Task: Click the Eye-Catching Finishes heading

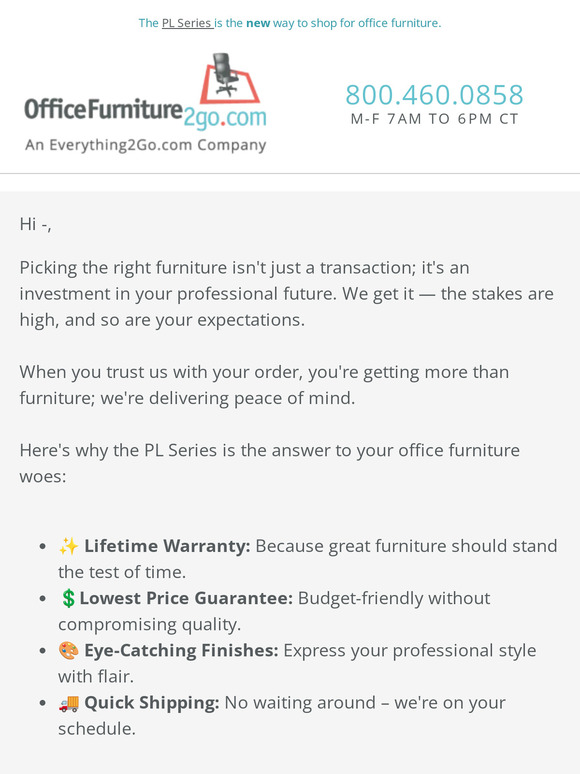Action: coord(181,650)
